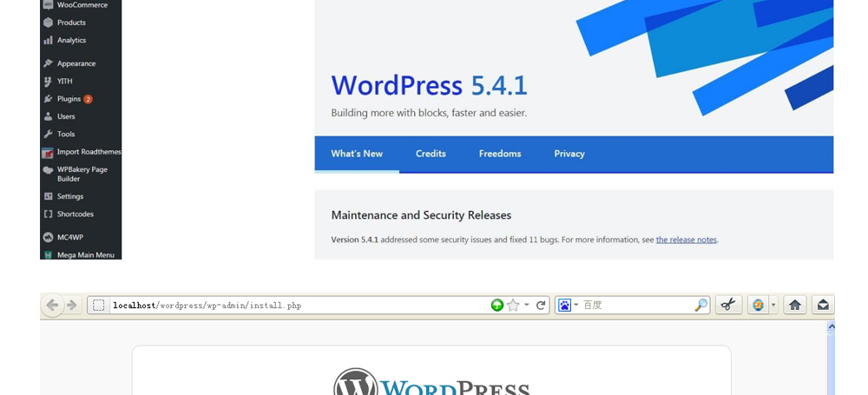This screenshot has width=868, height=395.
Task: Open the Products menu in sidebar
Action: 70,23
